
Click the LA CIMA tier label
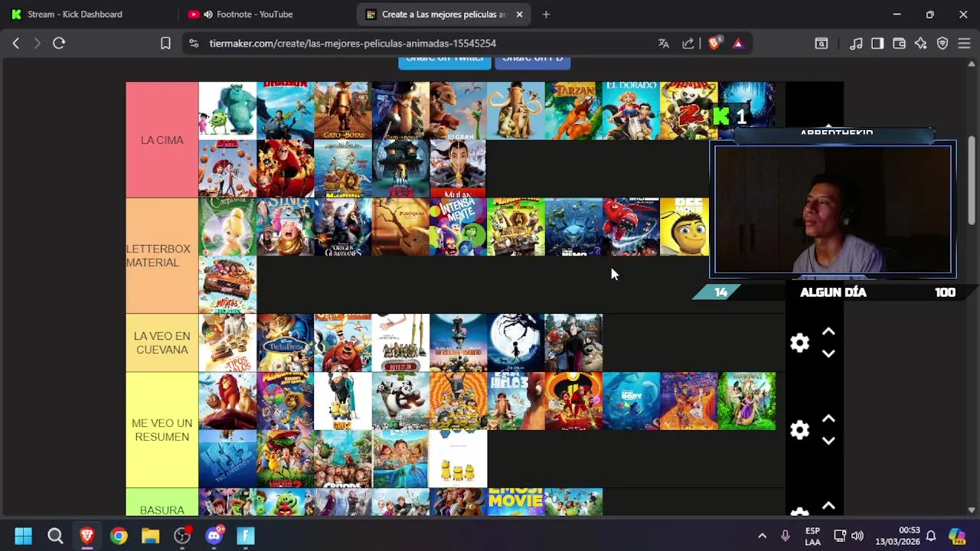tap(162, 140)
